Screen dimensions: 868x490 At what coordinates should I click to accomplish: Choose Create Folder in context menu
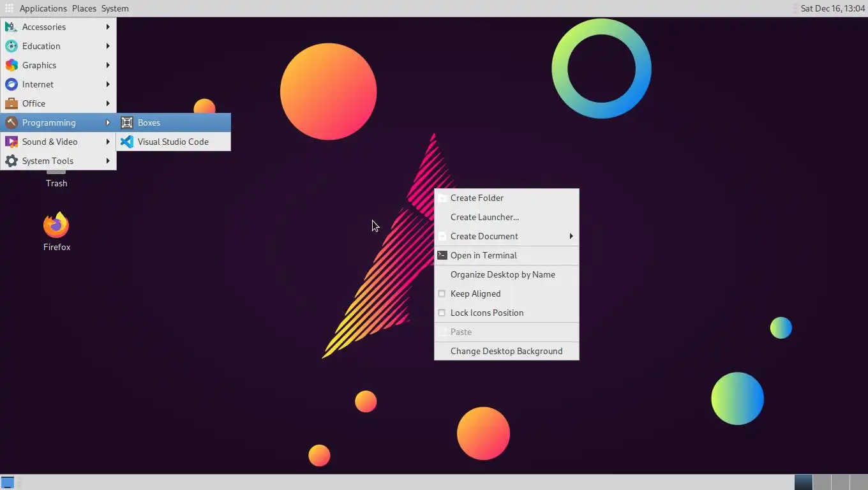[x=507, y=198]
